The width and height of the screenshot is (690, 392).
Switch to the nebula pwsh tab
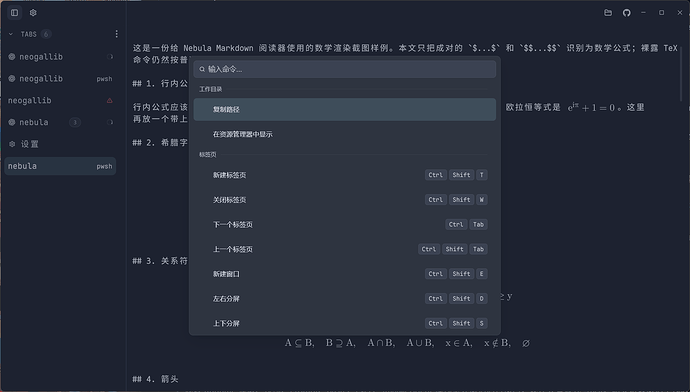[x=60, y=166]
